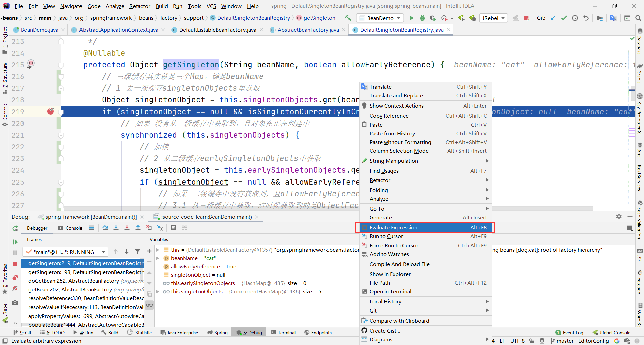Image resolution: width=644 pixels, height=345 pixels.
Task: Click the Run with JRebel rocket icon
Action: coord(462,18)
